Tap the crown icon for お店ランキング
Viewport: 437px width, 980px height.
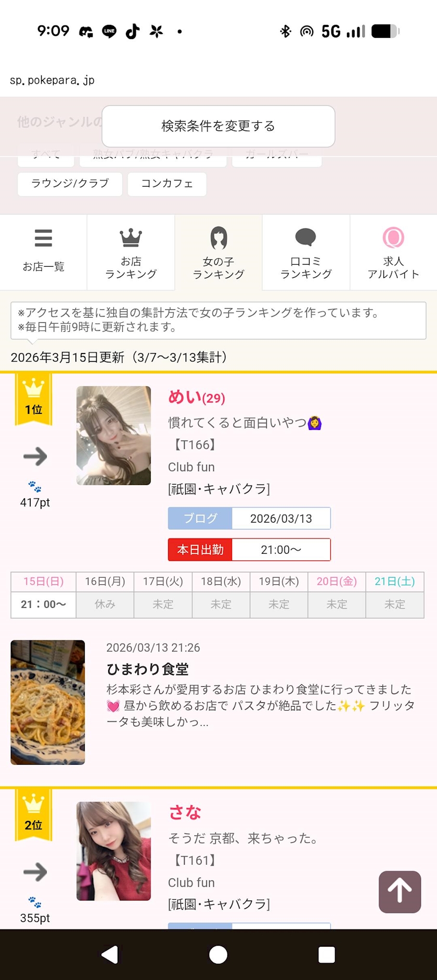pos(131,238)
